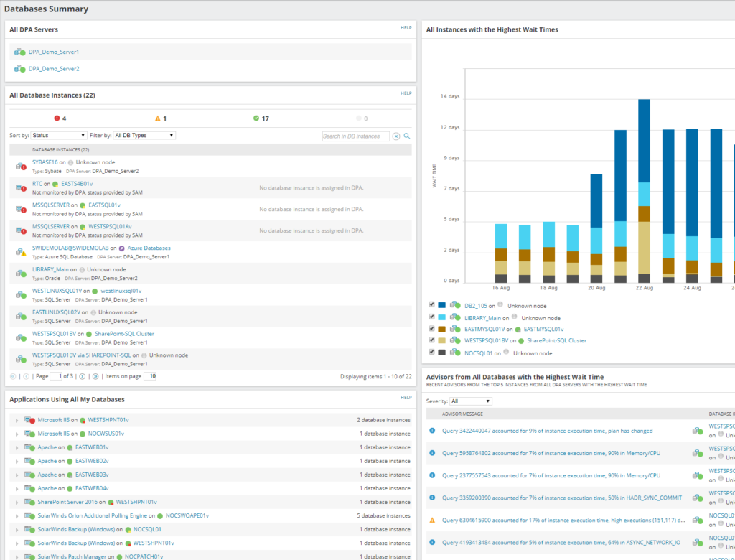The height and width of the screenshot is (560, 735).
Task: Click the WESTLINUXSQL01V database icon
Action: coord(21,295)
